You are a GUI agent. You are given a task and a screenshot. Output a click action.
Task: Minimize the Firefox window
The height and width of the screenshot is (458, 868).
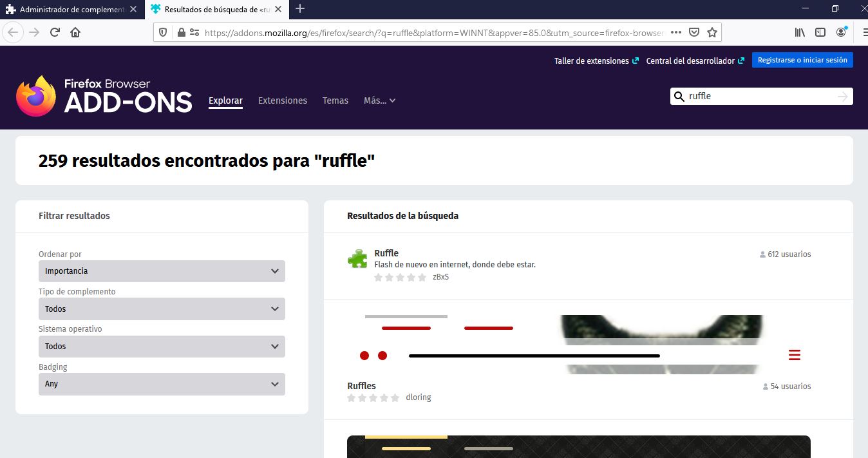point(806,8)
